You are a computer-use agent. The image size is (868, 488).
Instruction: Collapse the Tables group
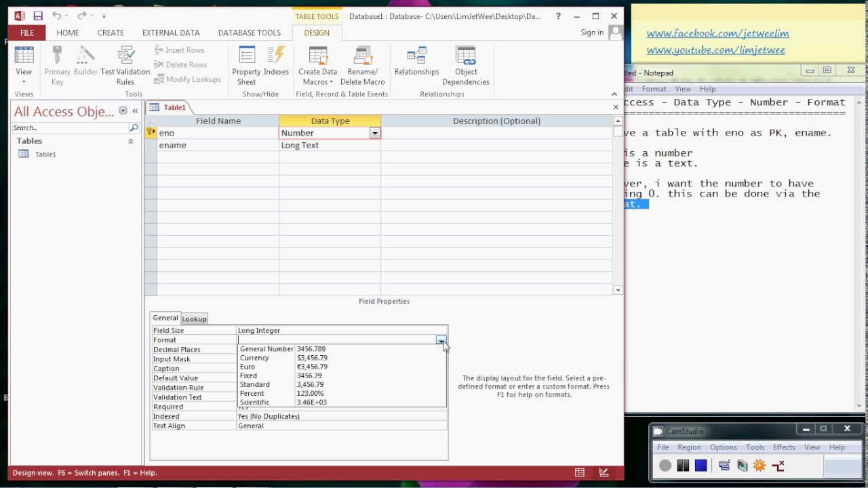[x=131, y=141]
